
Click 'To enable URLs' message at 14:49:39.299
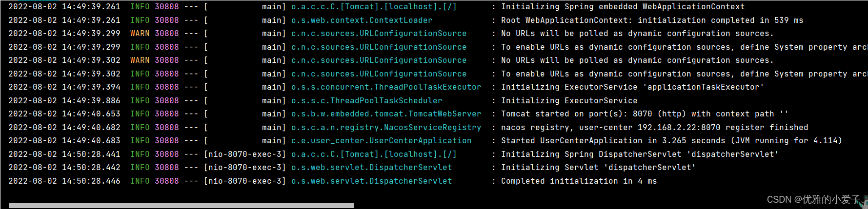point(684,47)
